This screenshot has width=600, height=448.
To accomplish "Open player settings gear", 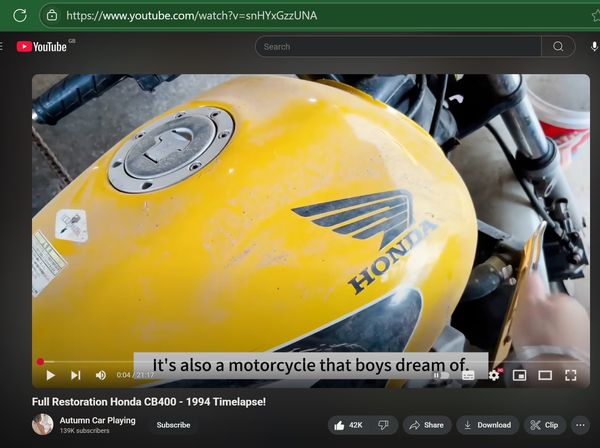I will click(494, 375).
